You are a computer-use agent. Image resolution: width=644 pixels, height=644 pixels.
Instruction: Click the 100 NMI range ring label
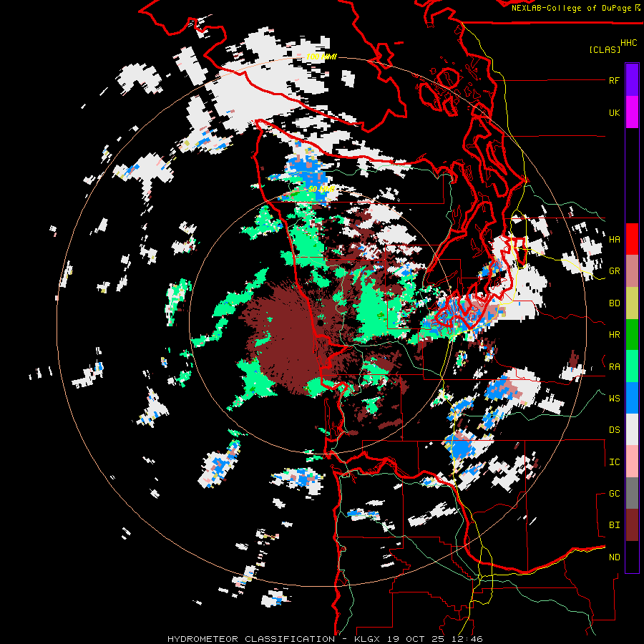(x=321, y=57)
